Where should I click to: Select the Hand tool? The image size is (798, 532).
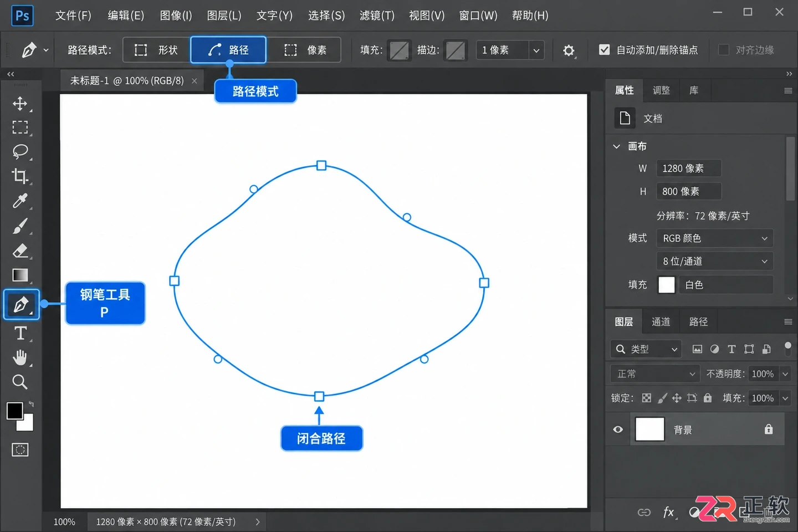(x=20, y=357)
